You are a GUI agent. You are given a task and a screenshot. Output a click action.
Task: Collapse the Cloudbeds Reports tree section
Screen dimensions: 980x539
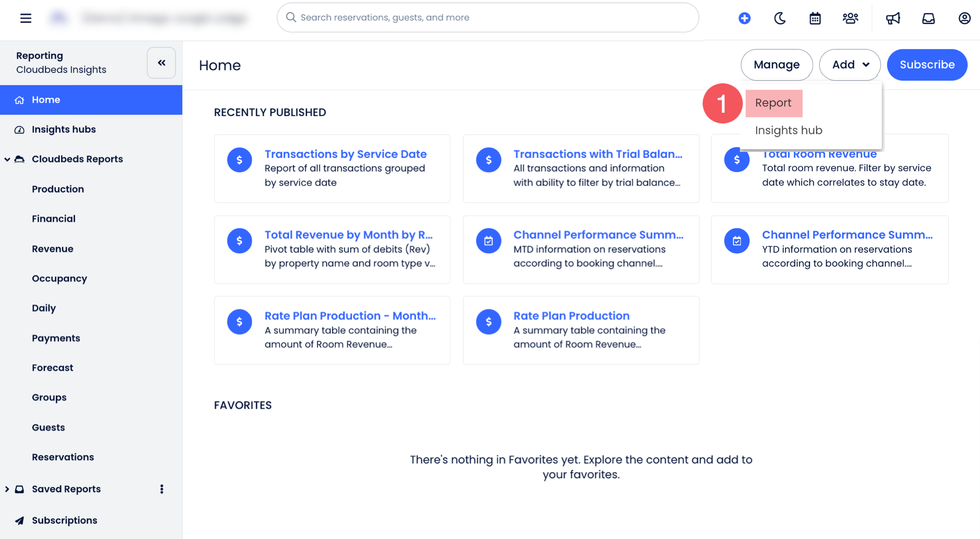click(x=7, y=159)
